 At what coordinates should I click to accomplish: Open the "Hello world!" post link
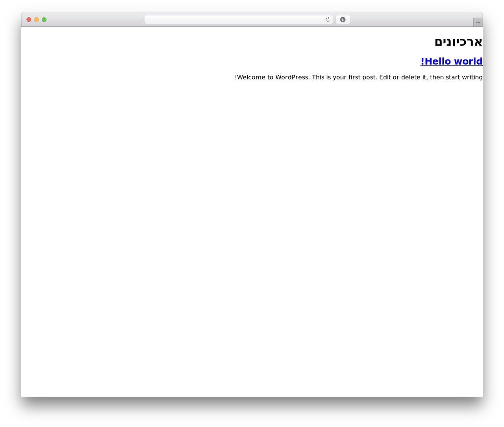point(451,61)
